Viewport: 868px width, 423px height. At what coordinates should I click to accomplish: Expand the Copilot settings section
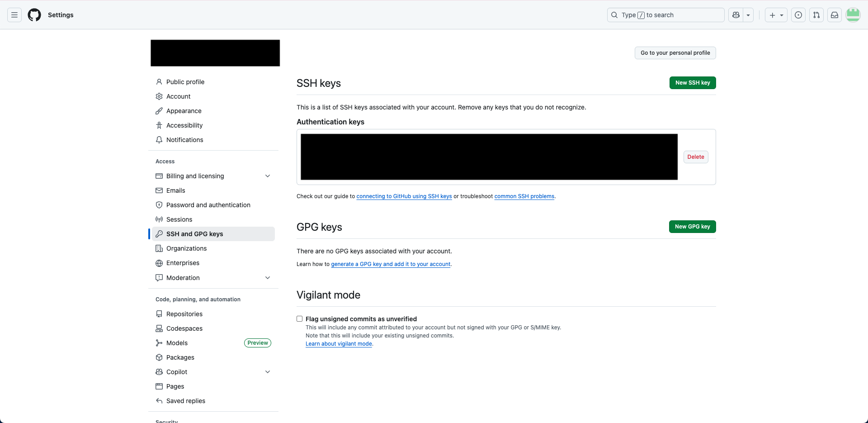point(268,372)
